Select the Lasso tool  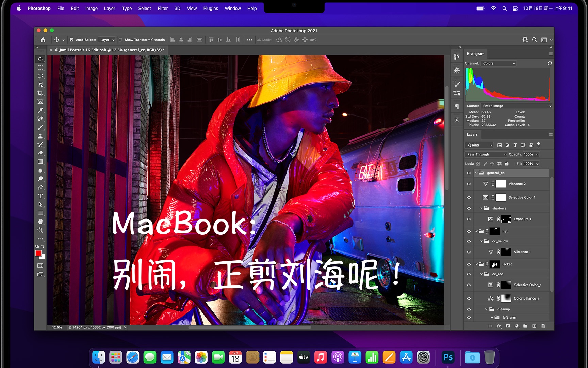(x=40, y=76)
